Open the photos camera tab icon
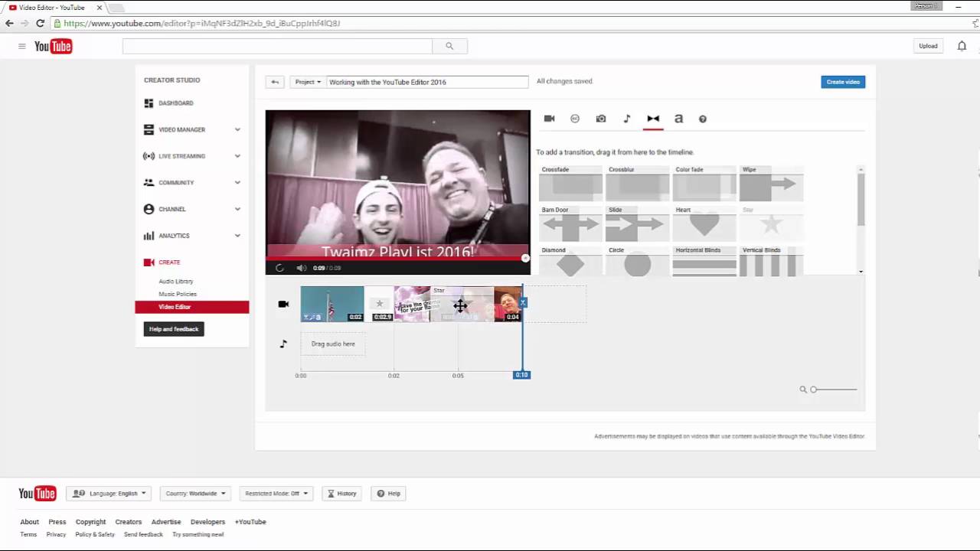The width and height of the screenshot is (980, 551). [601, 119]
